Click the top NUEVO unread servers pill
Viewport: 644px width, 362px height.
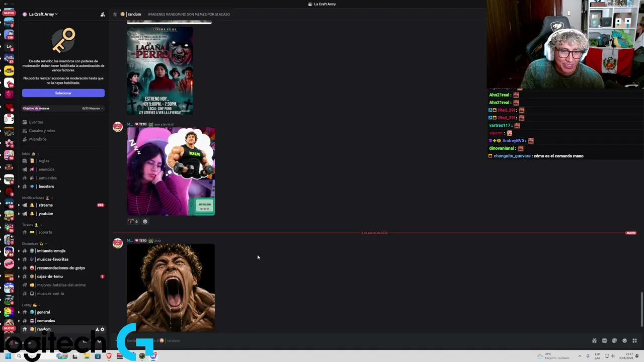click(x=9, y=13)
